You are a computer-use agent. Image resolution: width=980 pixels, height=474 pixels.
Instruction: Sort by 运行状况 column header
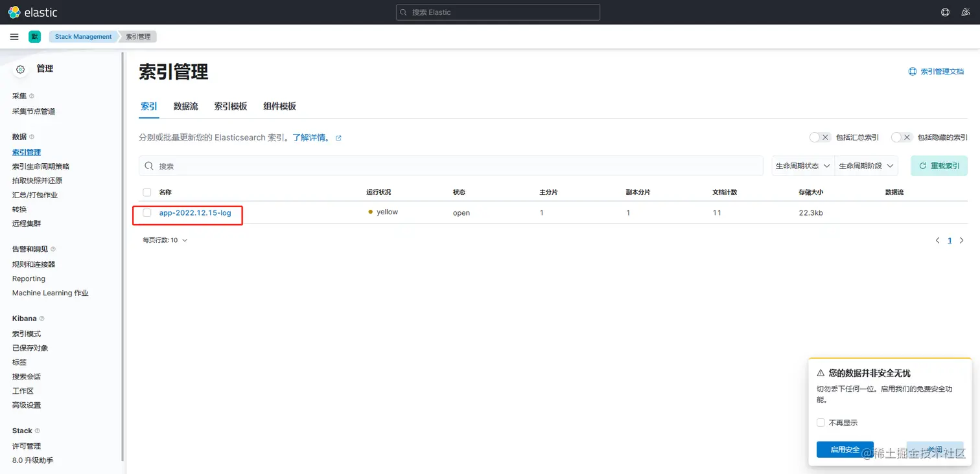tap(379, 192)
